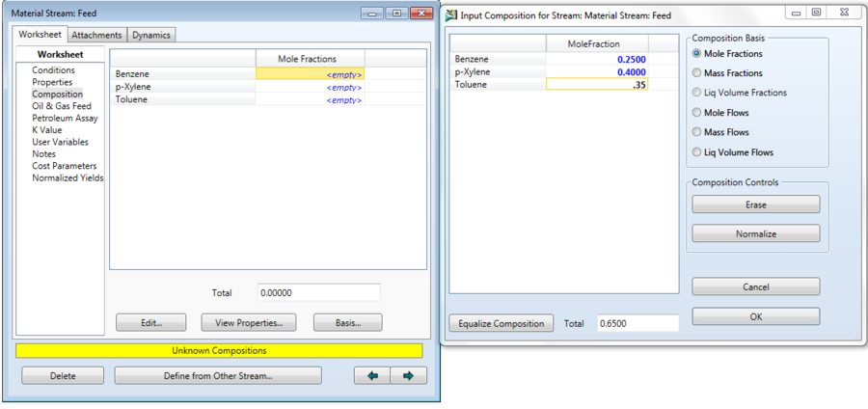The image size is (868, 409).
Task: Switch to the Attachments tab
Action: coord(96,36)
